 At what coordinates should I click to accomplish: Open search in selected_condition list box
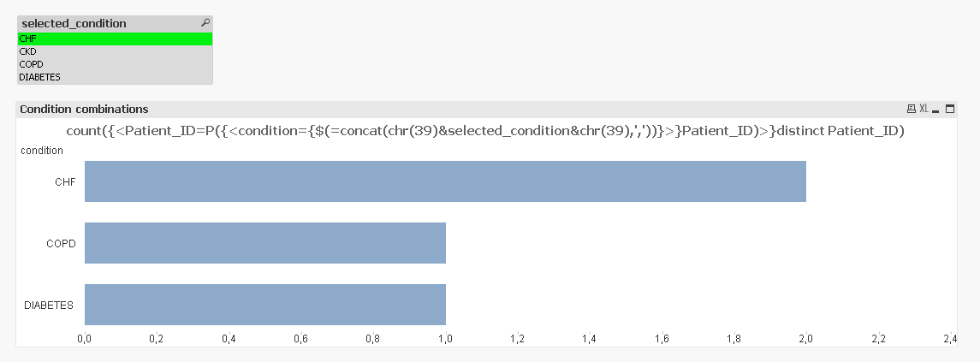click(205, 23)
